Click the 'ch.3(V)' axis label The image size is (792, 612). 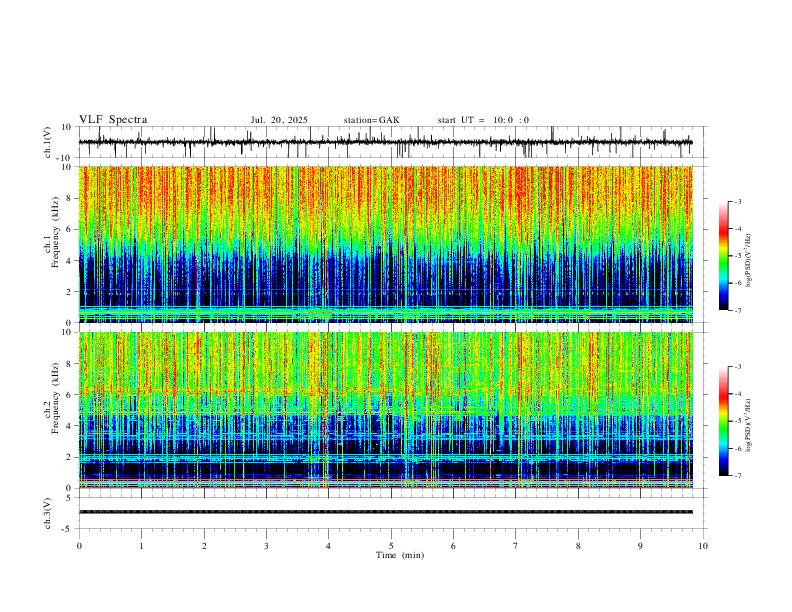[x=48, y=513]
